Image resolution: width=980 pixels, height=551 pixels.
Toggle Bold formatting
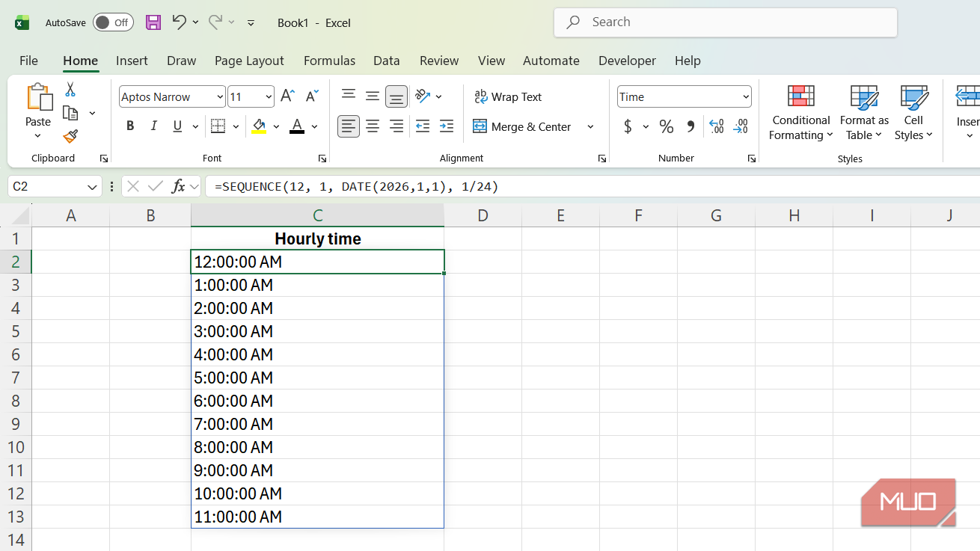pyautogui.click(x=130, y=126)
